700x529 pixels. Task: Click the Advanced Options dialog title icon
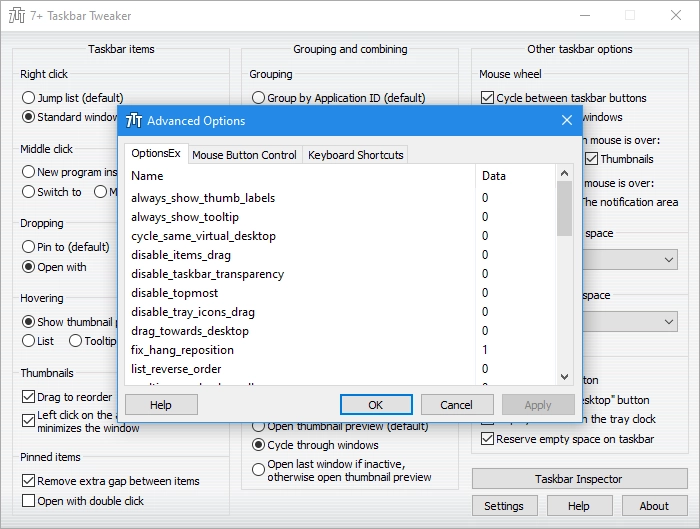tap(133, 121)
